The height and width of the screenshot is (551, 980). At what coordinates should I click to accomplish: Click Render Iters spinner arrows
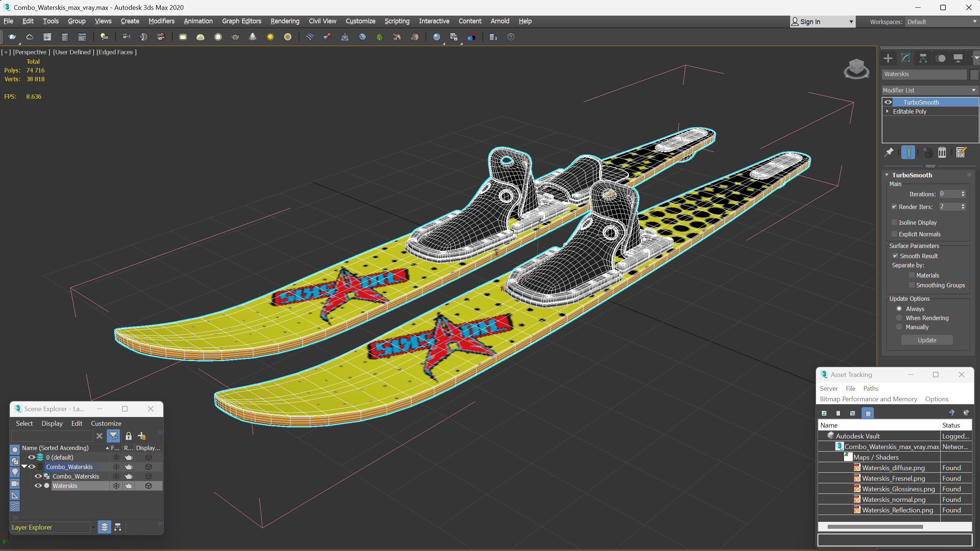coord(963,206)
